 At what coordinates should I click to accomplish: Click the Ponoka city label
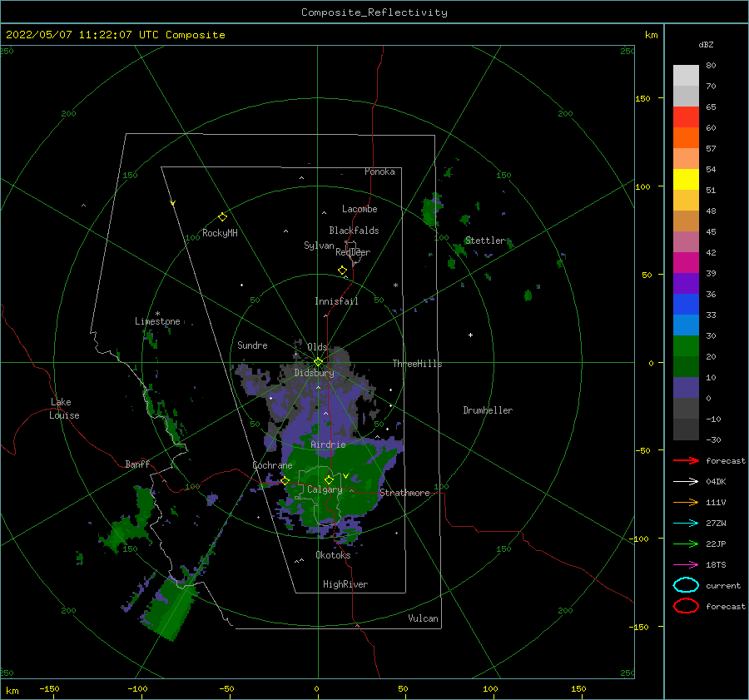click(379, 171)
